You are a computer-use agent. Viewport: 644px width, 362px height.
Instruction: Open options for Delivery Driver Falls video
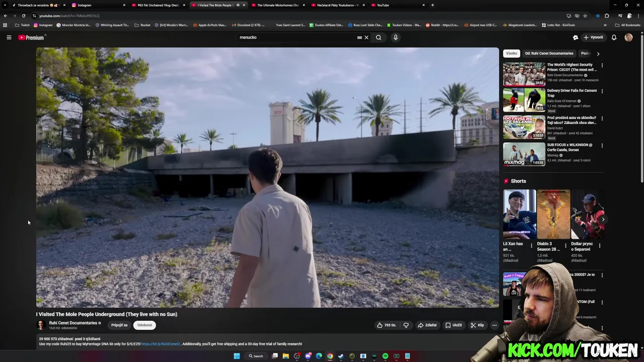(602, 92)
